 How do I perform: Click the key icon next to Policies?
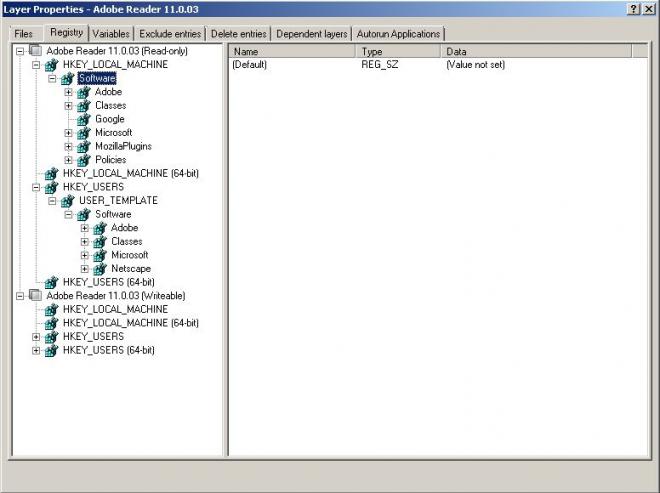pos(83,160)
